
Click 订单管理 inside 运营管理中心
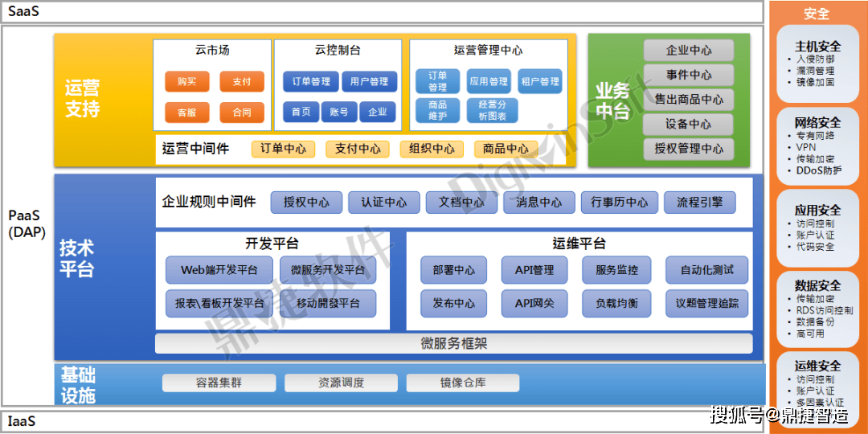[x=437, y=81]
